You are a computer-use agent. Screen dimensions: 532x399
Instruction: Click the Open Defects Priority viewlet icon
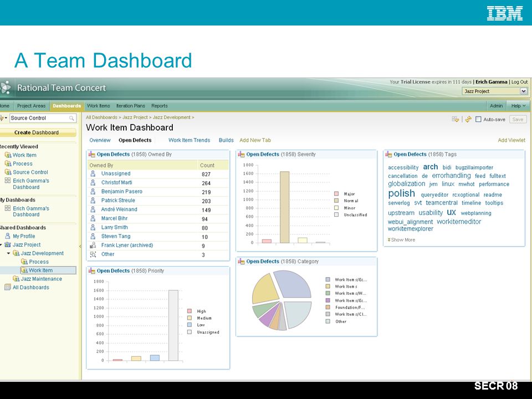click(x=91, y=271)
